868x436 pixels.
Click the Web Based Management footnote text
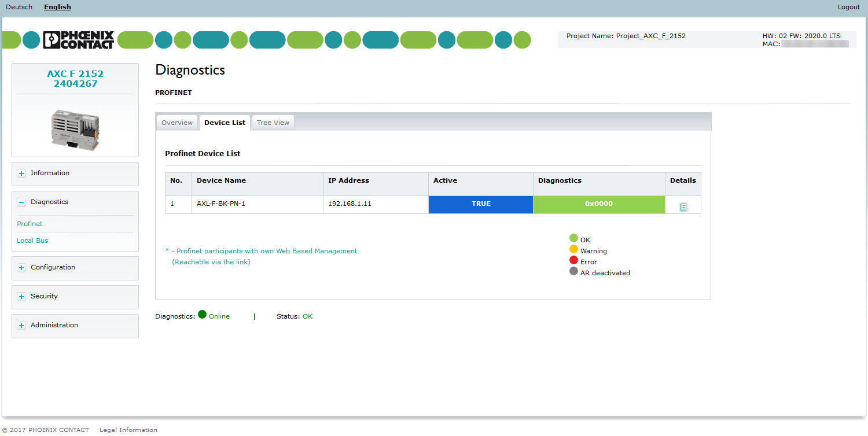[x=261, y=257]
